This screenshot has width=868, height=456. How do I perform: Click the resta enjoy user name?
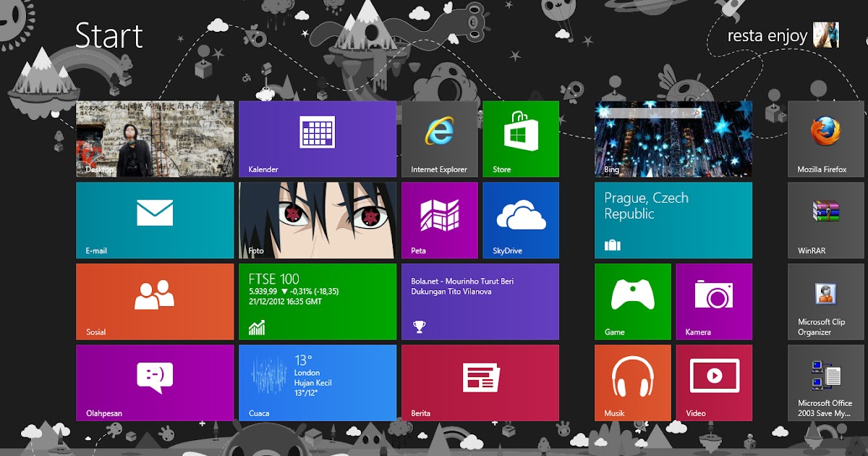point(767,35)
